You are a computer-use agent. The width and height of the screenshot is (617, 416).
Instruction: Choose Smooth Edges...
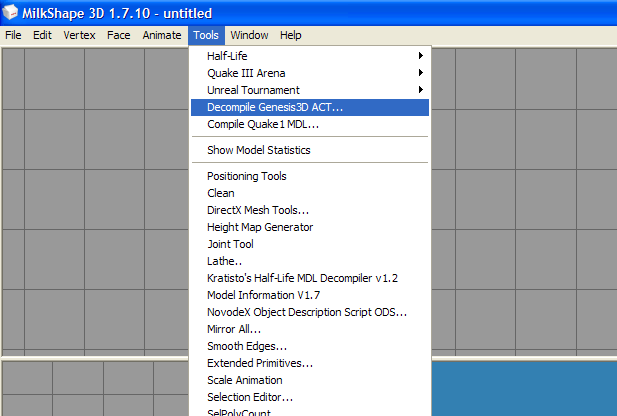310,346
